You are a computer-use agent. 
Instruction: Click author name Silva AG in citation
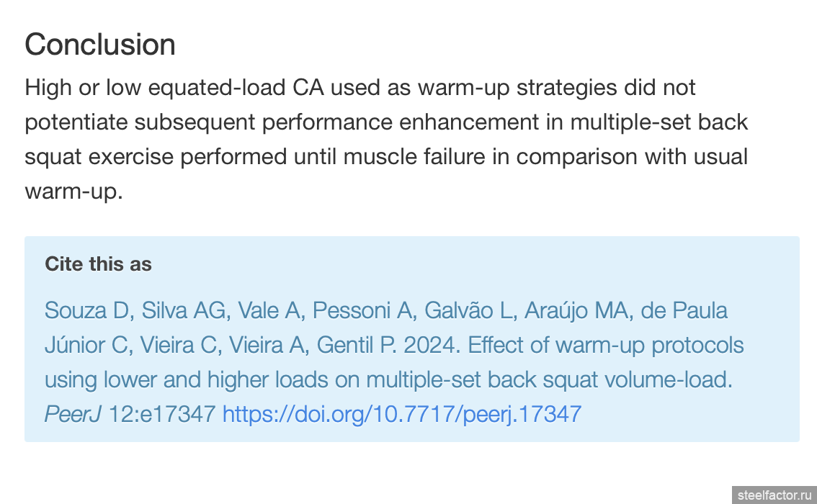(184, 311)
